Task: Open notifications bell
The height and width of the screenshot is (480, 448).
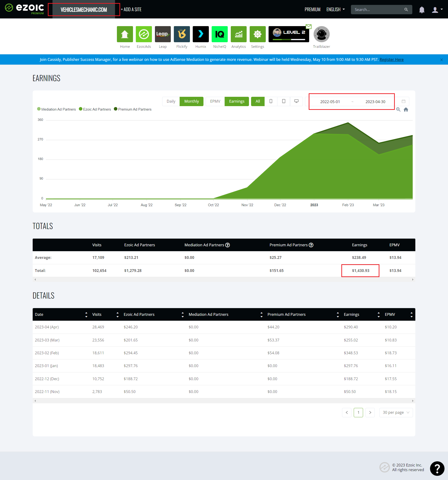Action: pos(422,10)
